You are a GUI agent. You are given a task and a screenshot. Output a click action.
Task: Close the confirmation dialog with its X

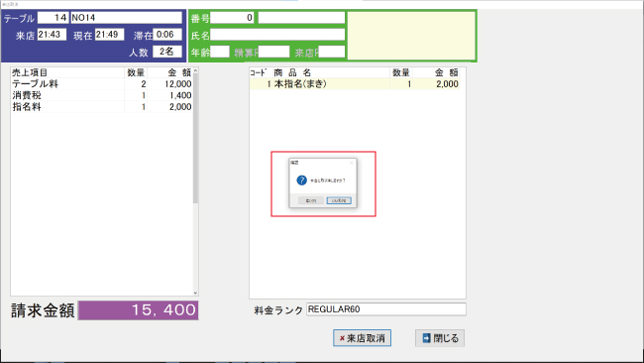point(351,163)
